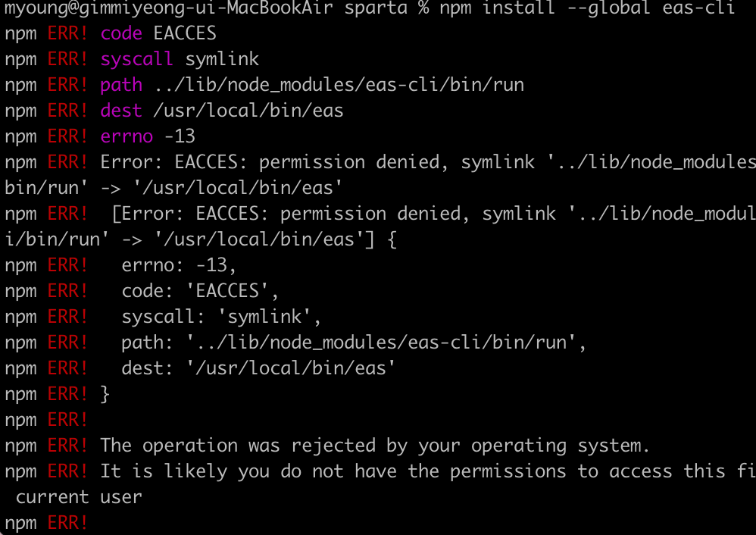Click the wrapped line "bin/run' -> '/usr/local/bin/eas'"

[x=173, y=188]
